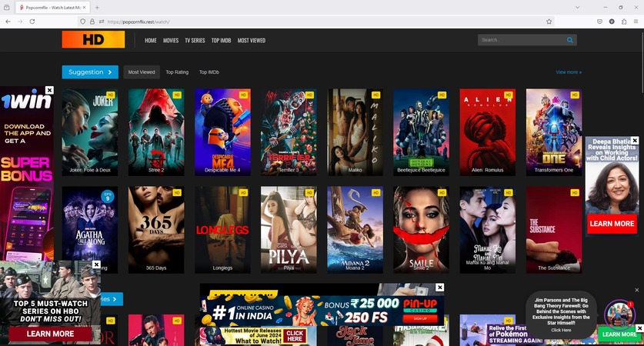Screen dimensions: 644x346
Task: Select the Most Viewed tab
Action: point(142,72)
